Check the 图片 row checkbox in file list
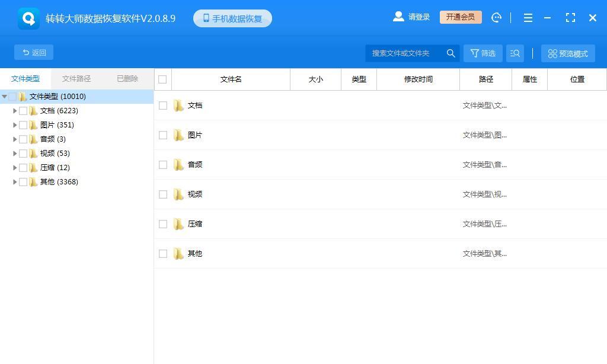Viewport: 607px width, 364px height. coord(163,135)
